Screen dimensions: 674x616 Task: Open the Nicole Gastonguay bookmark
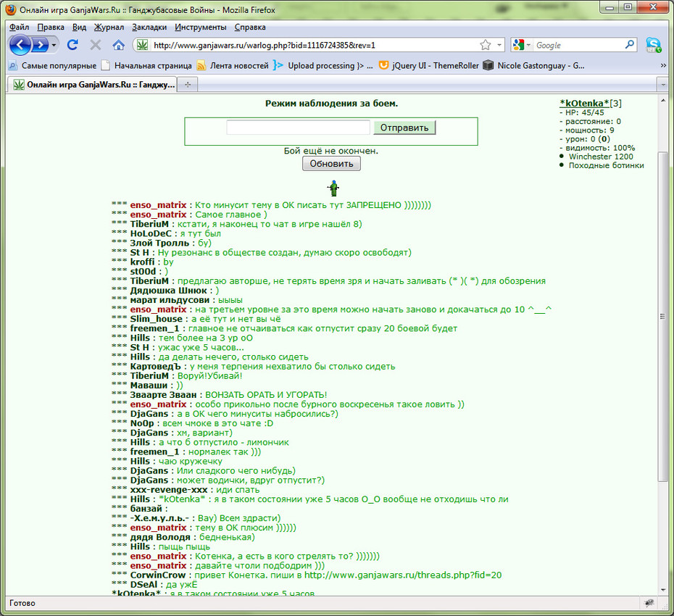coord(533,65)
